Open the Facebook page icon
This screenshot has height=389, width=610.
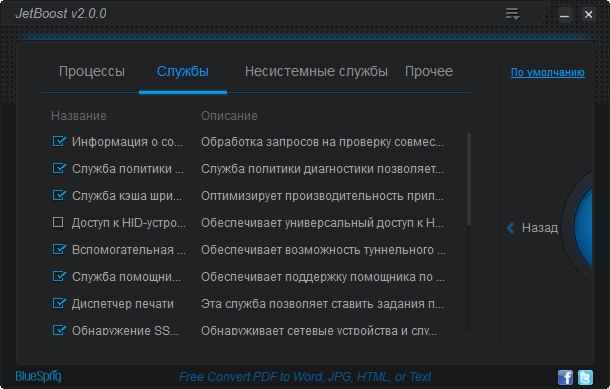coord(565,377)
